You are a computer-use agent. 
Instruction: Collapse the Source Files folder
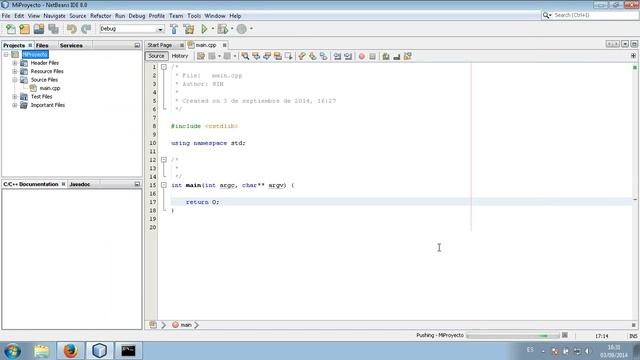point(15,80)
